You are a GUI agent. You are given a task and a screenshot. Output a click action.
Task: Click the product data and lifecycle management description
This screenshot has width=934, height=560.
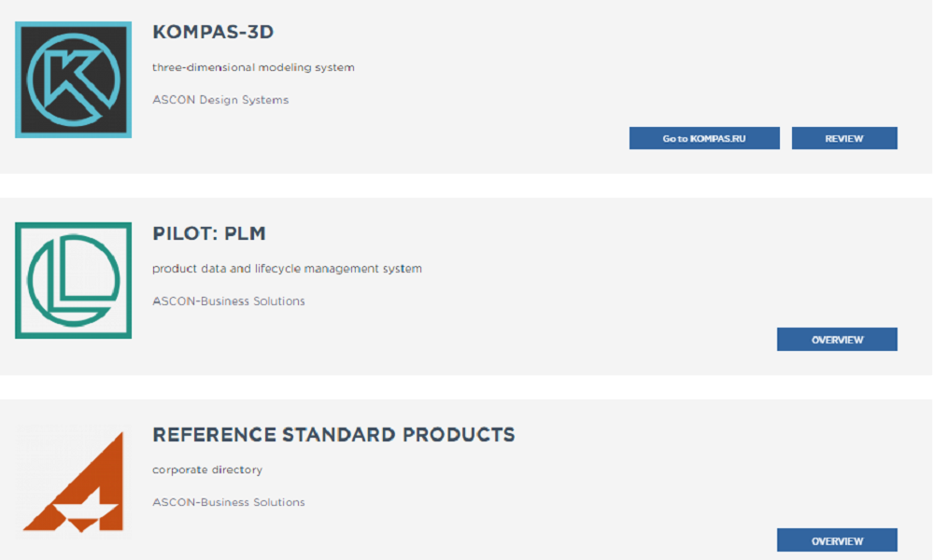coord(286,268)
